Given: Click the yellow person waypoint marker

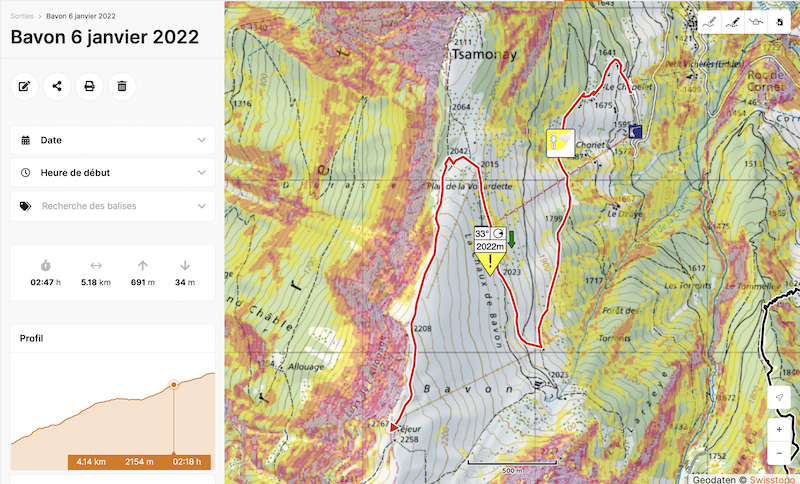Looking at the screenshot, I should point(560,142).
